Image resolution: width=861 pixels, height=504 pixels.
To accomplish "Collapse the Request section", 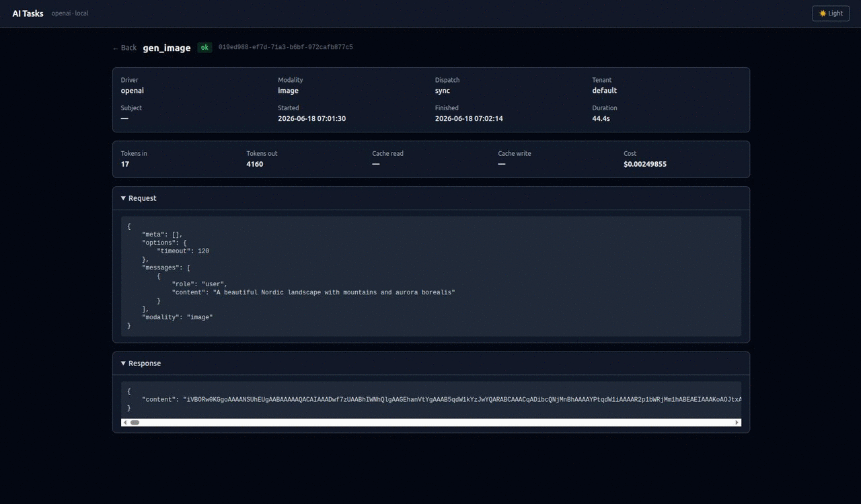I will (x=431, y=198).
